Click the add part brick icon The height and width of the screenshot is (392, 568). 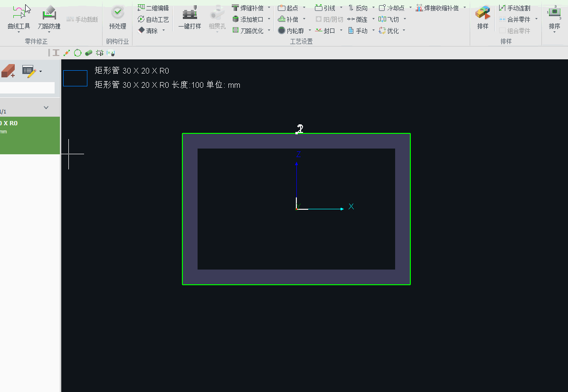8,71
